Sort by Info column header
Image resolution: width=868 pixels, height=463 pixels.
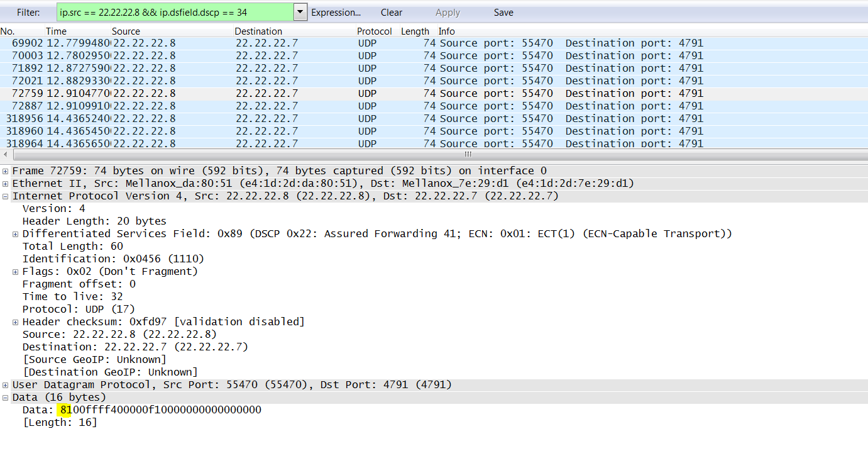[x=447, y=31]
